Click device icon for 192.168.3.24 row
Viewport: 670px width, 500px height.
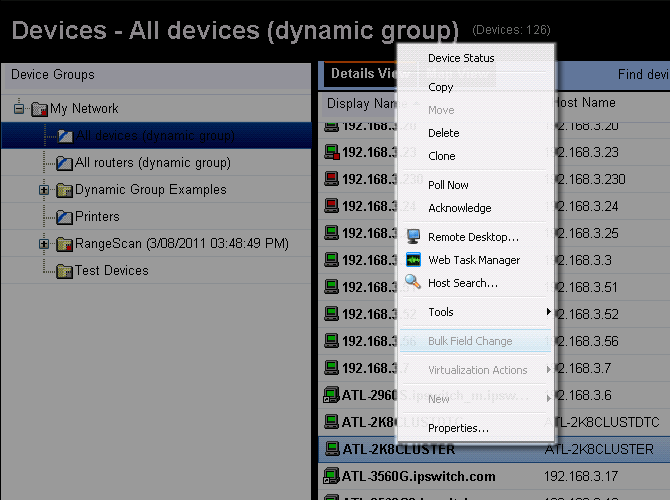pos(332,206)
